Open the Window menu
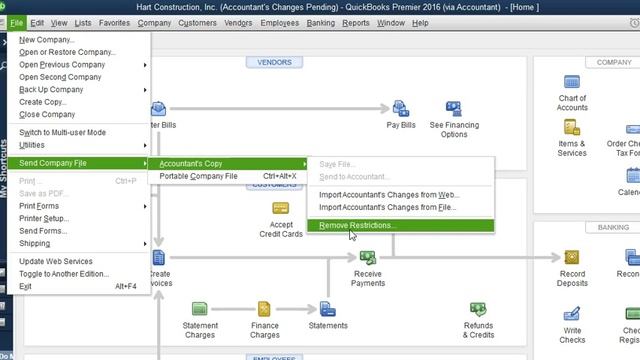Screen dimensions: 640x360 [x=391, y=23]
